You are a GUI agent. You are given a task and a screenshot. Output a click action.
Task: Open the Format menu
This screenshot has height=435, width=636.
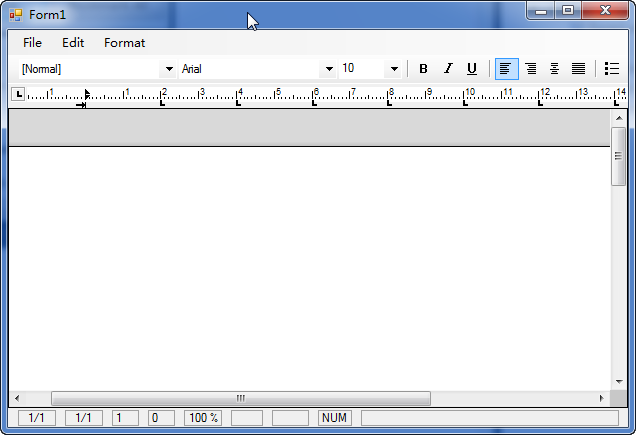(x=124, y=43)
